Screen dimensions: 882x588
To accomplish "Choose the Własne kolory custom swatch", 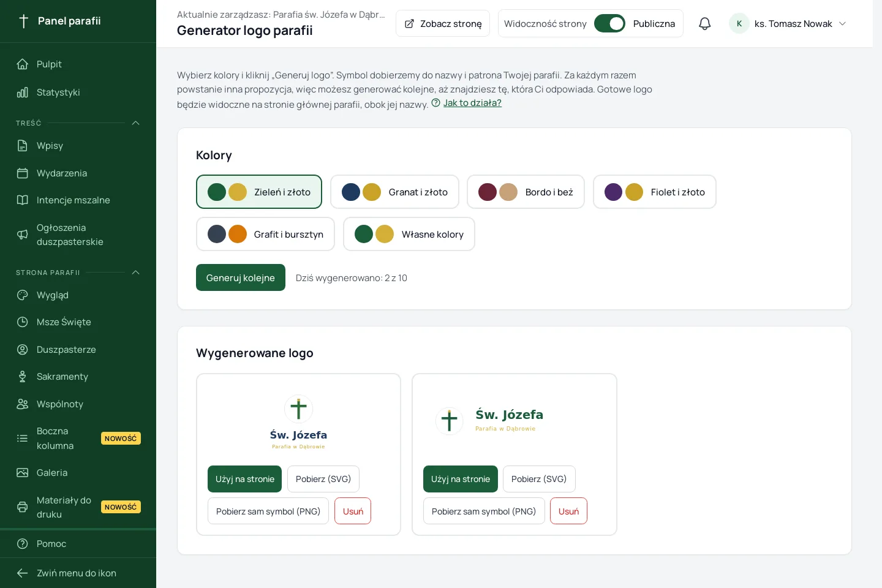I will [x=409, y=234].
